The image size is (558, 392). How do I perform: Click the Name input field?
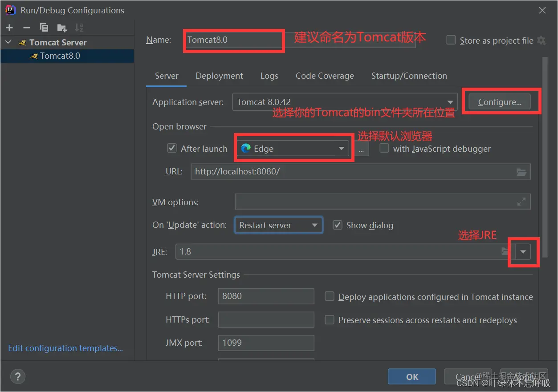tap(299, 40)
